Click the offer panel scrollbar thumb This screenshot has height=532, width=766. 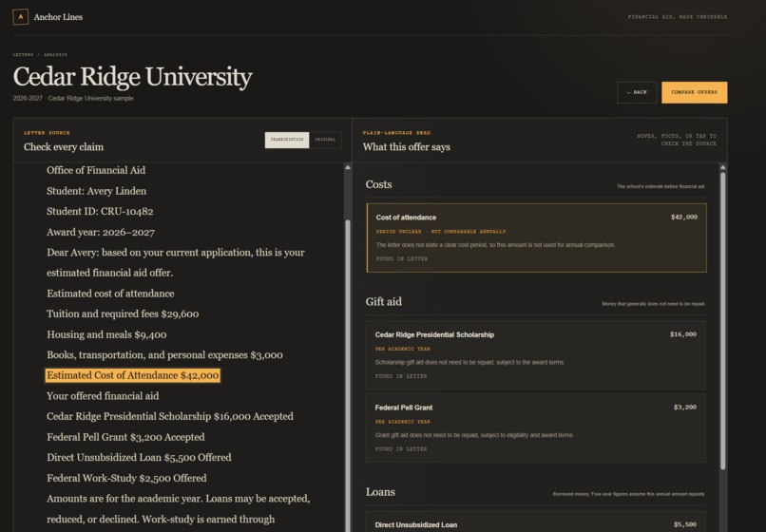click(723, 321)
